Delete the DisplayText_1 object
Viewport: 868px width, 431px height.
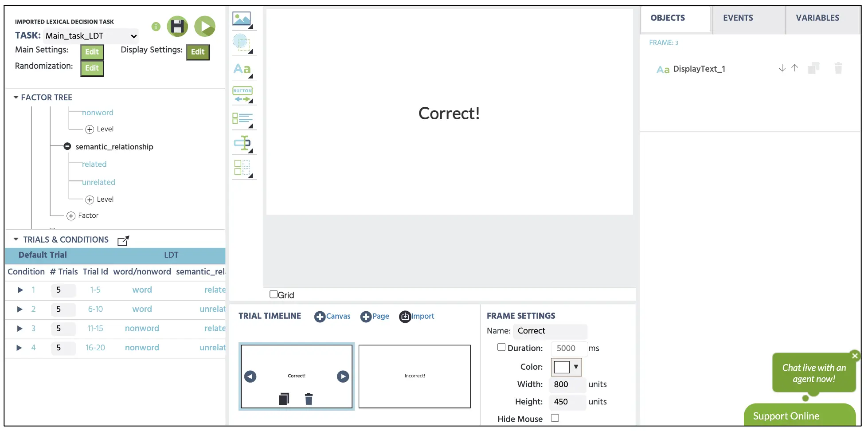tap(838, 68)
